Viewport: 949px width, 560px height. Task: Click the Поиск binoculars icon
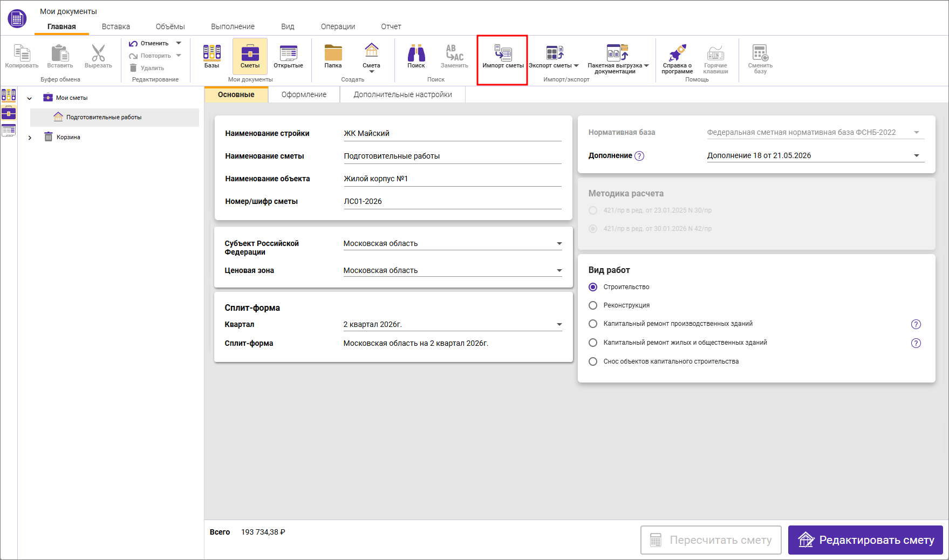tap(416, 52)
